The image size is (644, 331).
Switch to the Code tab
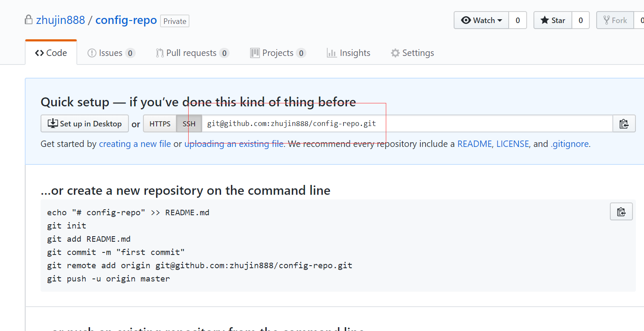click(51, 53)
